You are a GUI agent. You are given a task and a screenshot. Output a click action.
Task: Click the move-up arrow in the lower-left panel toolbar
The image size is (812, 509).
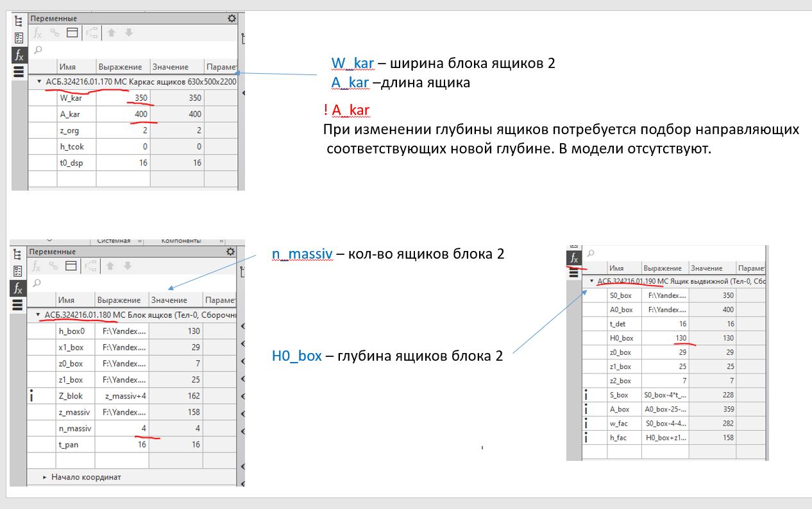click(110, 266)
